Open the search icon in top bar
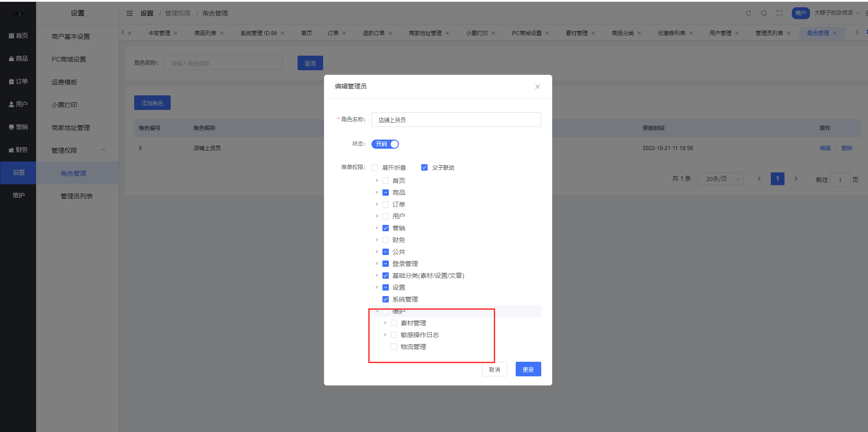This screenshot has height=432, width=868. click(763, 13)
